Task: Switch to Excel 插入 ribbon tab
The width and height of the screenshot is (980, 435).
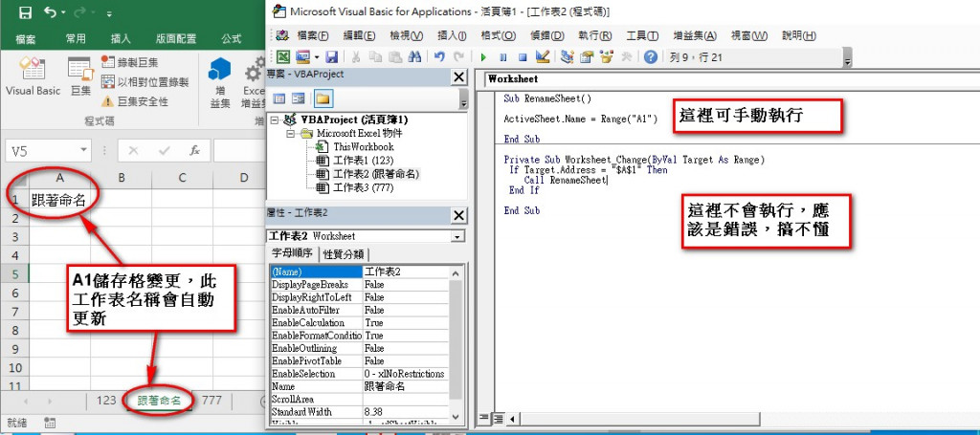Action: 121,38
